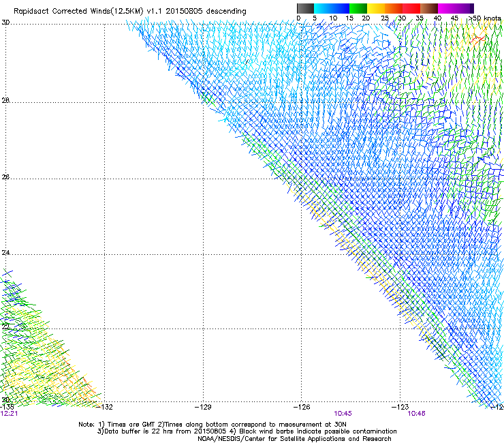504x443 pixels.
Task: Click the orange 25–30 knots color segment
Action: click(394, 8)
